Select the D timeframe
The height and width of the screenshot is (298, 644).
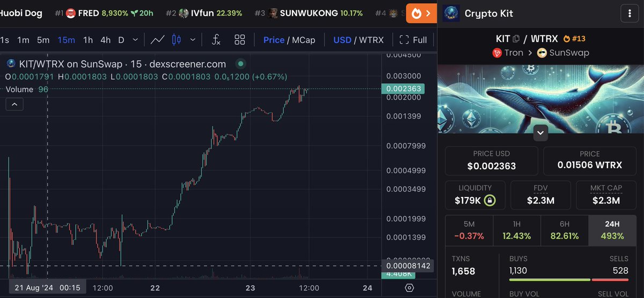coord(121,40)
